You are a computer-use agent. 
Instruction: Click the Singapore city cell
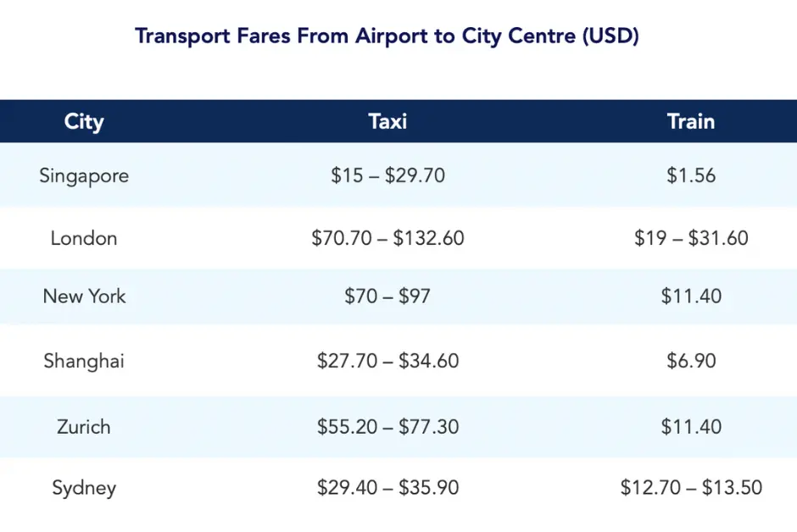point(84,175)
